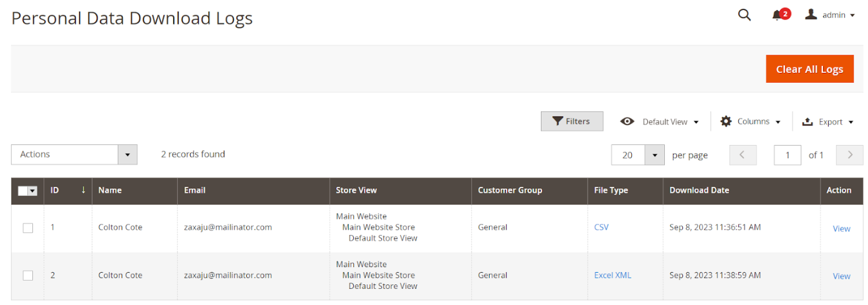The width and height of the screenshot is (868, 305).
Task: Go to previous page arrow
Action: (743, 155)
